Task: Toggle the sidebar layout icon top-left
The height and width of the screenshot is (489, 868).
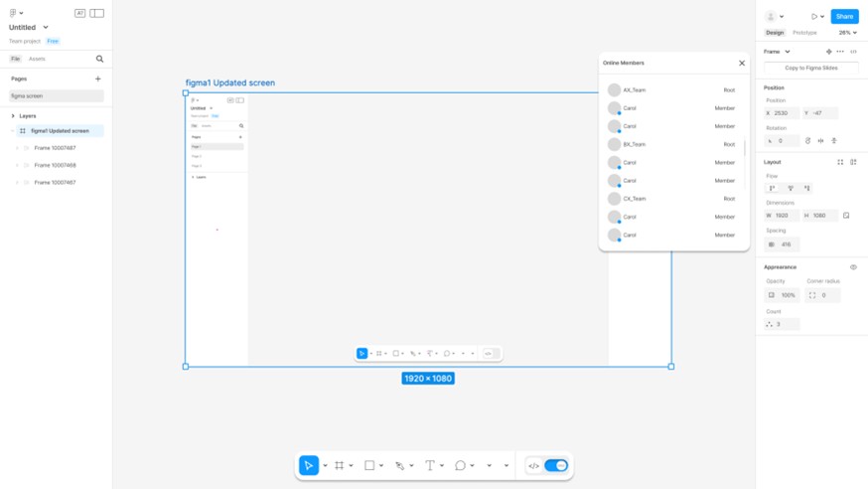Action: (x=97, y=13)
